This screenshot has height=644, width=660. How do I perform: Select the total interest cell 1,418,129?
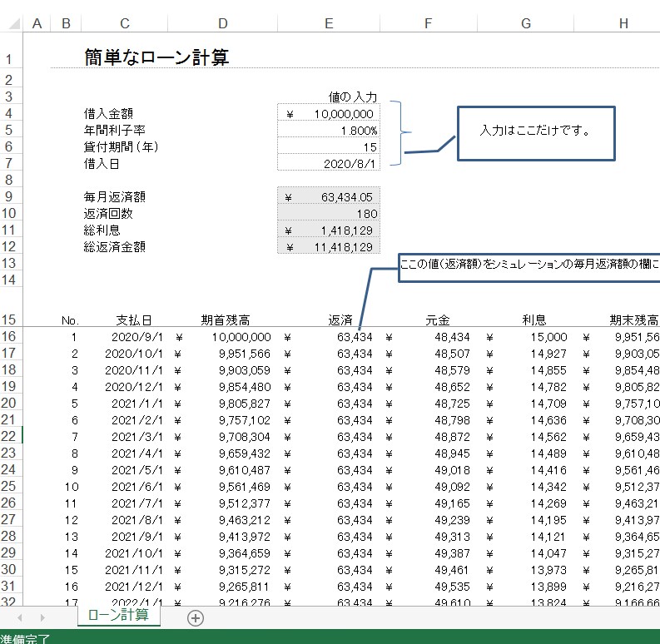329,230
